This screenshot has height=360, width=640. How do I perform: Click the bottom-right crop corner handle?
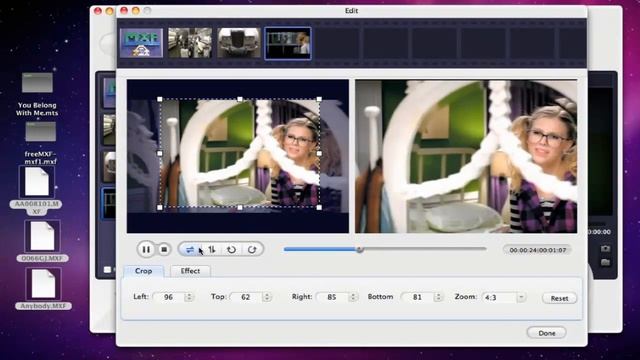pyautogui.click(x=319, y=207)
